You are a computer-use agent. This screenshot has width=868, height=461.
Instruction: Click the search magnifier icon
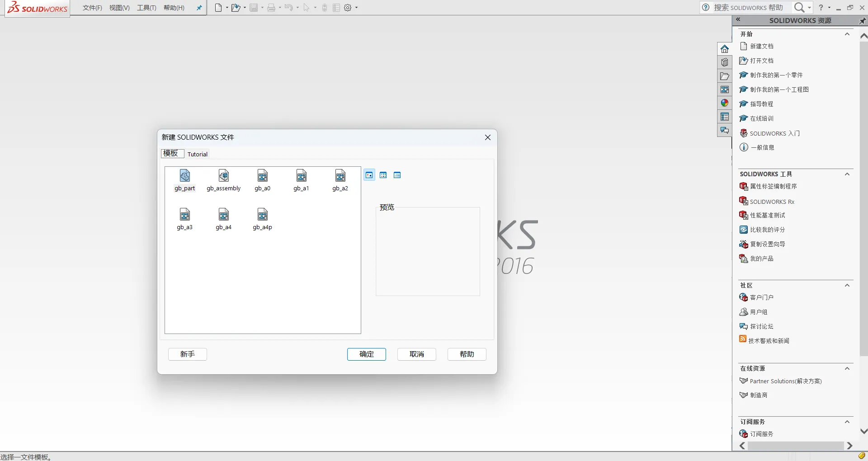[799, 7]
